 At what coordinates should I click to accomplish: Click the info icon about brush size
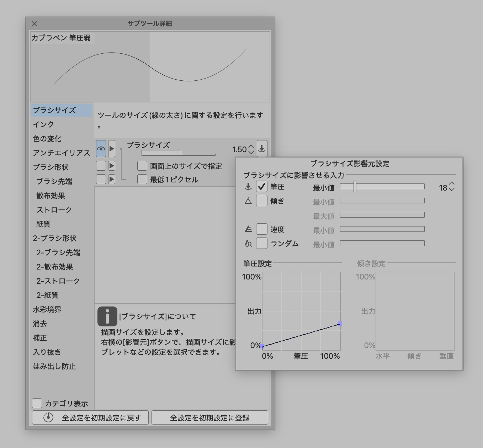[107, 316]
